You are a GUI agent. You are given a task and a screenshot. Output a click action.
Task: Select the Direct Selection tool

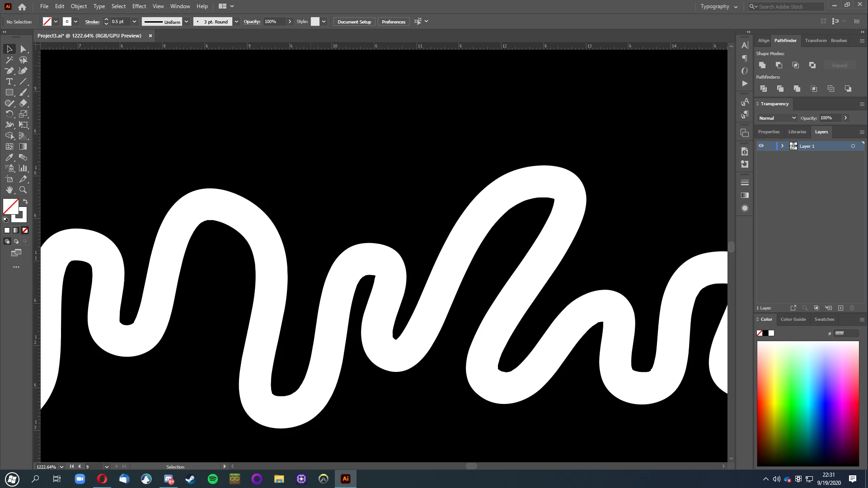23,49
